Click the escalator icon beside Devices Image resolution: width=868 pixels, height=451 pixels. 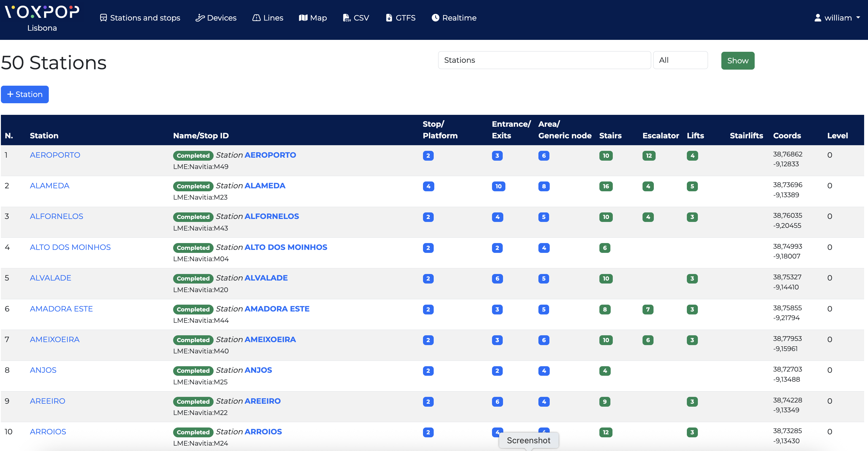(x=200, y=18)
